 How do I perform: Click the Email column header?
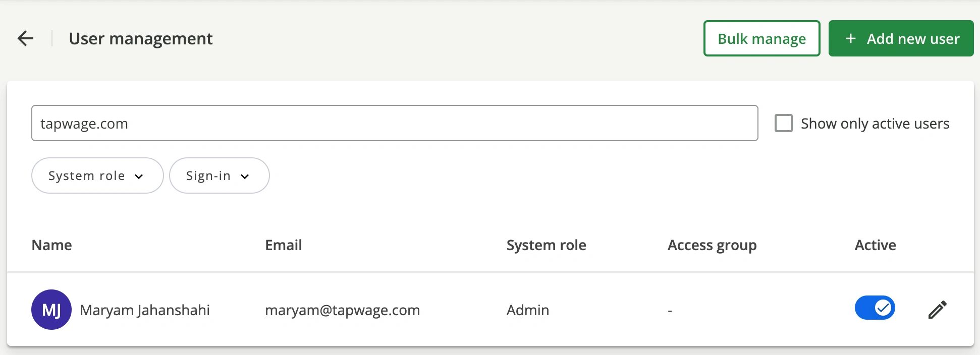click(283, 245)
